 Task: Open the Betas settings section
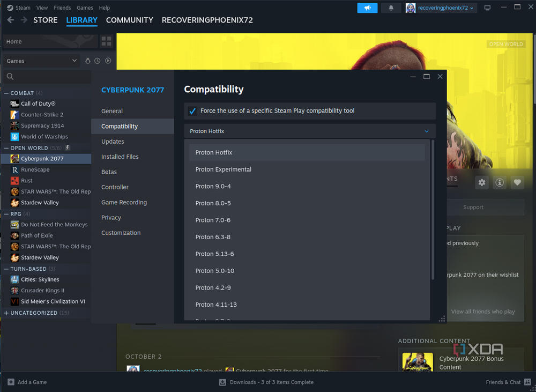(x=132, y=172)
